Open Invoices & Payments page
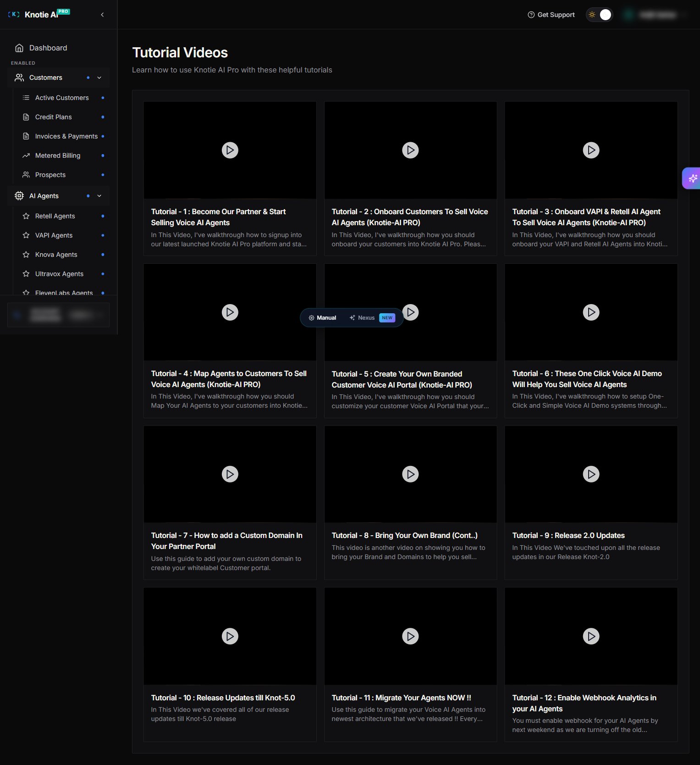Image resolution: width=700 pixels, height=765 pixels. pos(64,136)
